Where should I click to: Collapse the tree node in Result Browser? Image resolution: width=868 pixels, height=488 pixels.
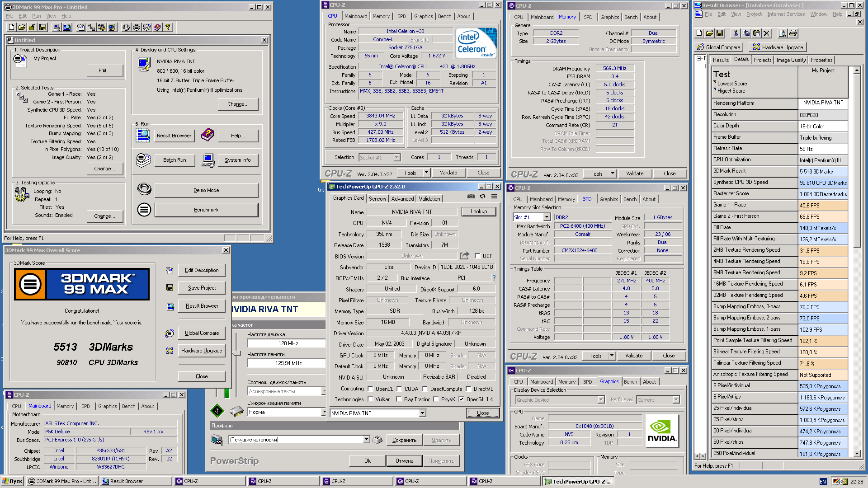699,59
